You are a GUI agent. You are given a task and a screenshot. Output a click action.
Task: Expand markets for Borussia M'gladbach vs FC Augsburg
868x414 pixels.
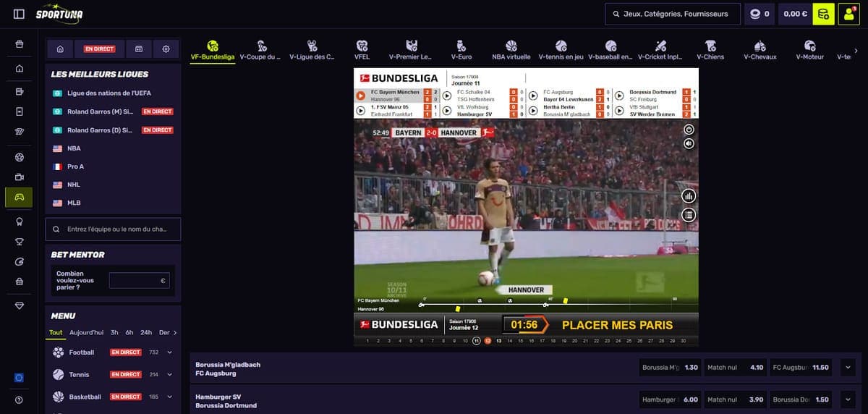848,367
